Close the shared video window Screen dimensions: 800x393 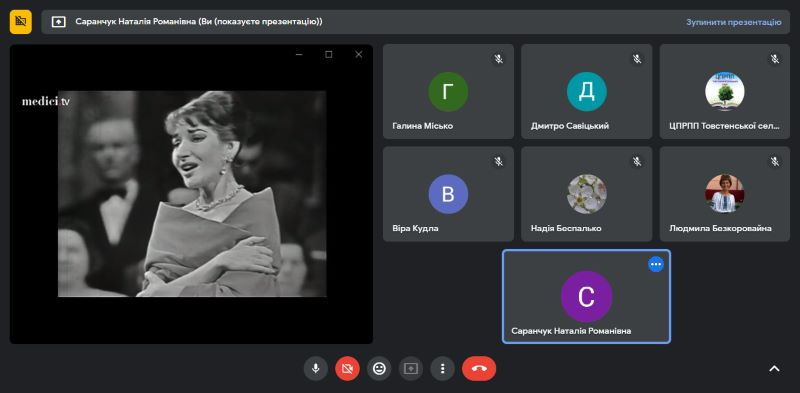tap(359, 55)
